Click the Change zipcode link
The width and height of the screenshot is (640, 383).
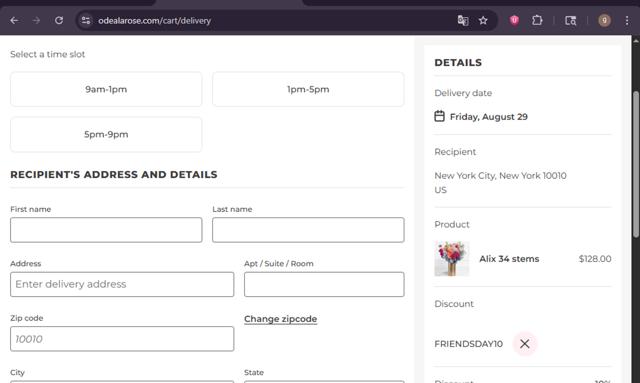click(280, 319)
